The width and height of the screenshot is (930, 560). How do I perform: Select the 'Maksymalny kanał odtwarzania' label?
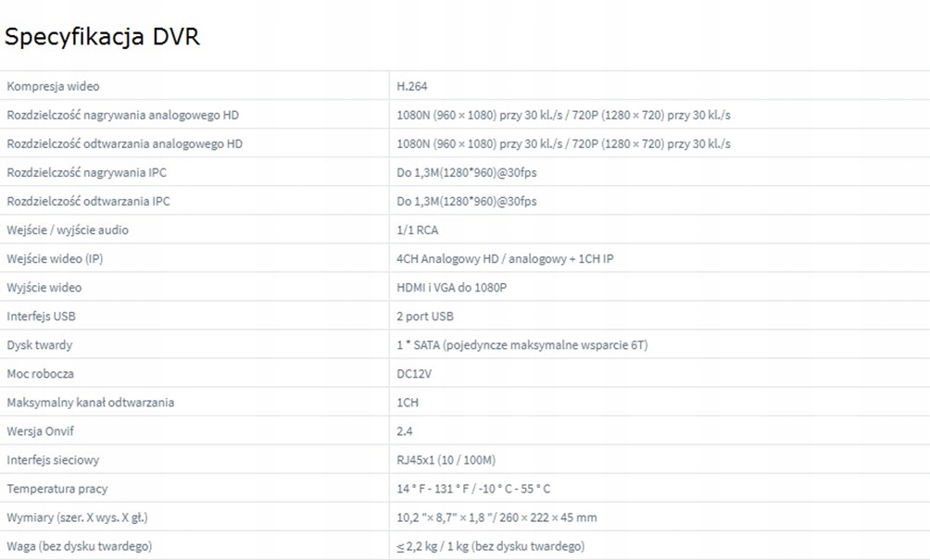pyautogui.click(x=90, y=402)
